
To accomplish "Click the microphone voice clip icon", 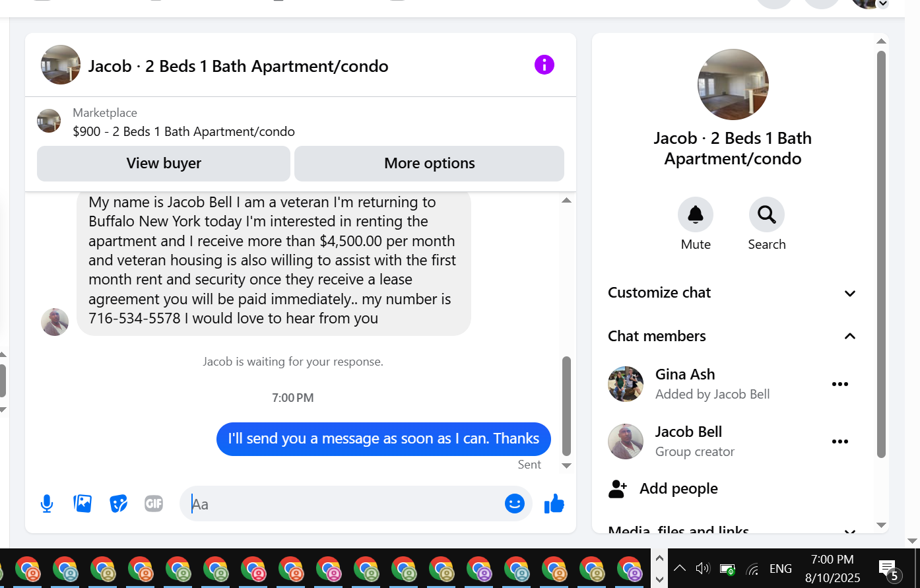I will [x=47, y=504].
